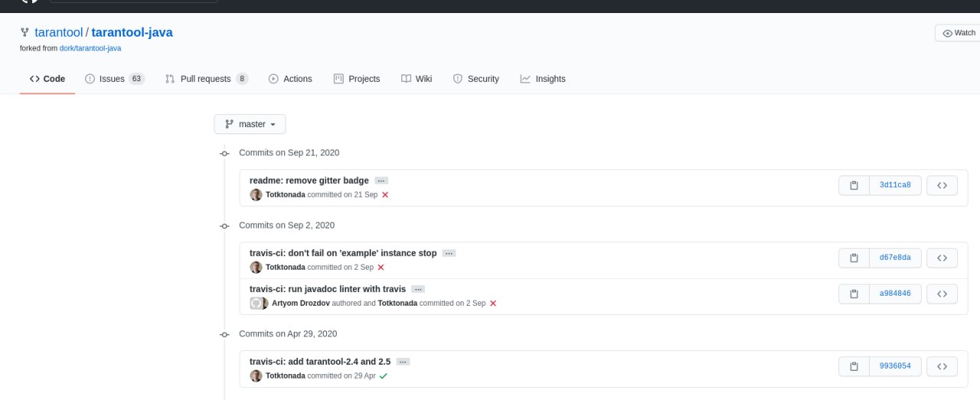This screenshot has width=980, height=400.
Task: Open commit hash link d67e8da
Action: pos(895,258)
